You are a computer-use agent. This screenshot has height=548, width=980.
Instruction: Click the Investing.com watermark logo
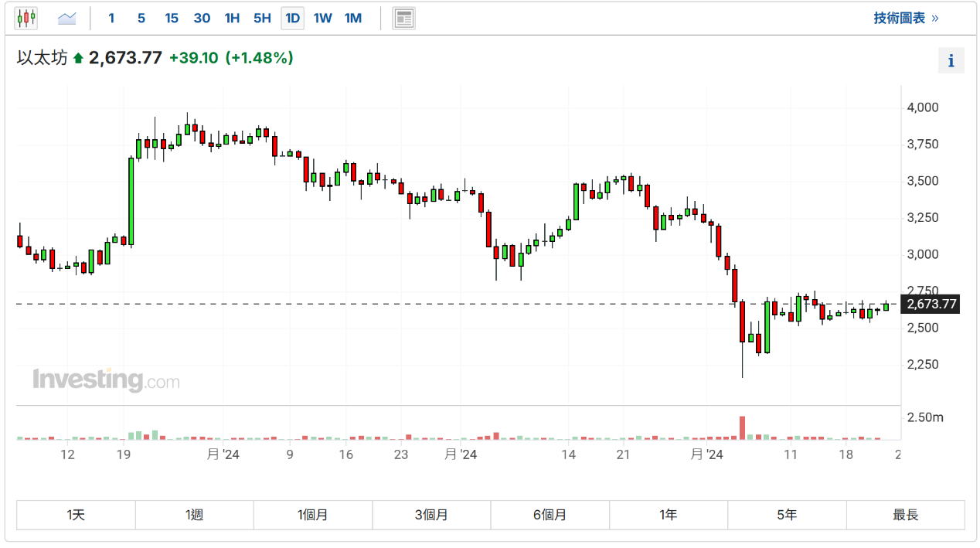[106, 380]
